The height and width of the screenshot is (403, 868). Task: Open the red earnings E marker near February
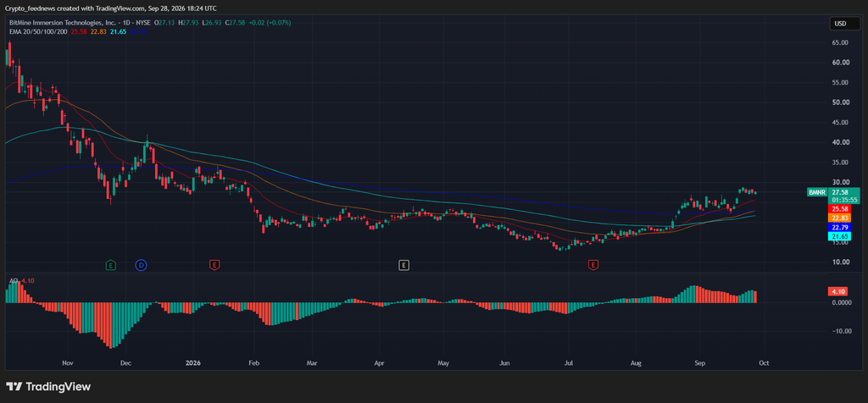tap(214, 266)
